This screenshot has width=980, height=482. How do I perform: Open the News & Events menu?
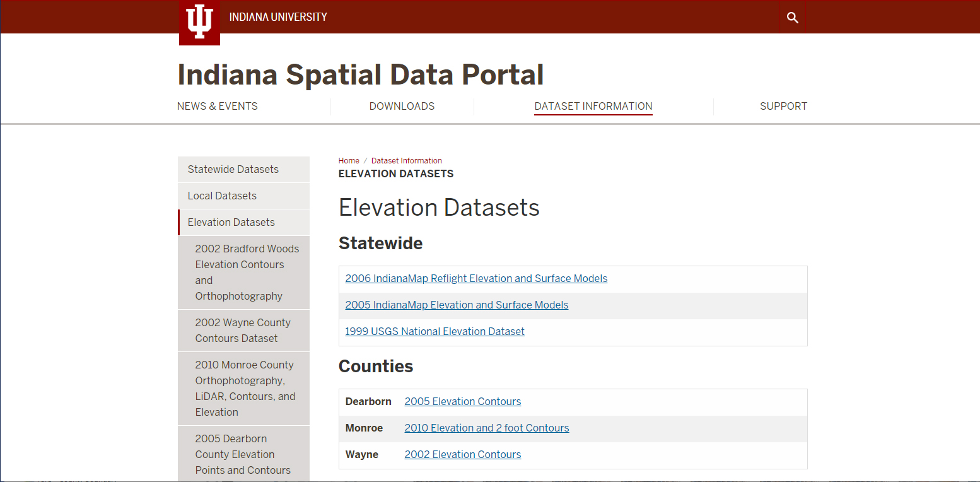218,106
